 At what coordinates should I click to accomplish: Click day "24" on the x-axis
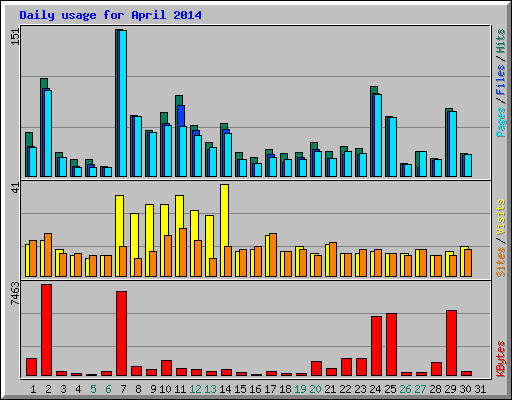[375, 389]
